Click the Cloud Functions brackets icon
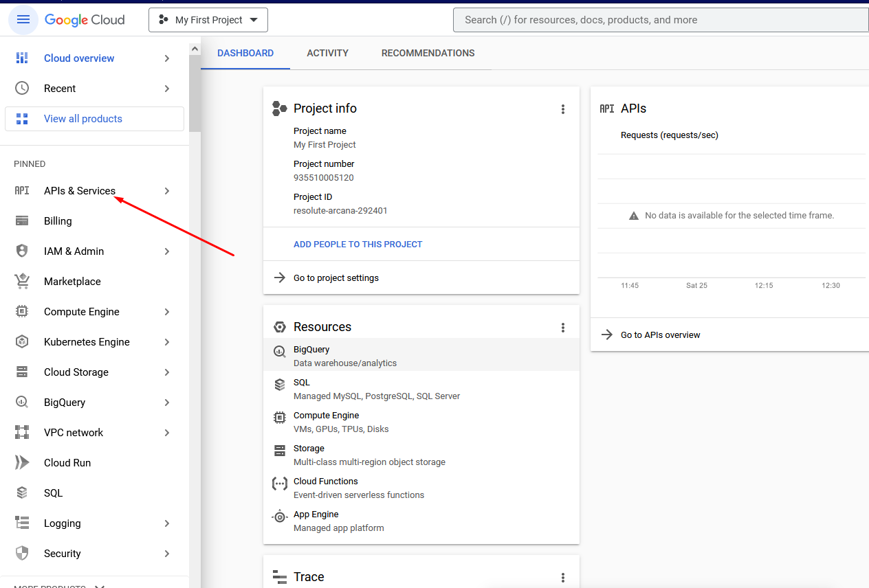The height and width of the screenshot is (588, 869). [279, 484]
